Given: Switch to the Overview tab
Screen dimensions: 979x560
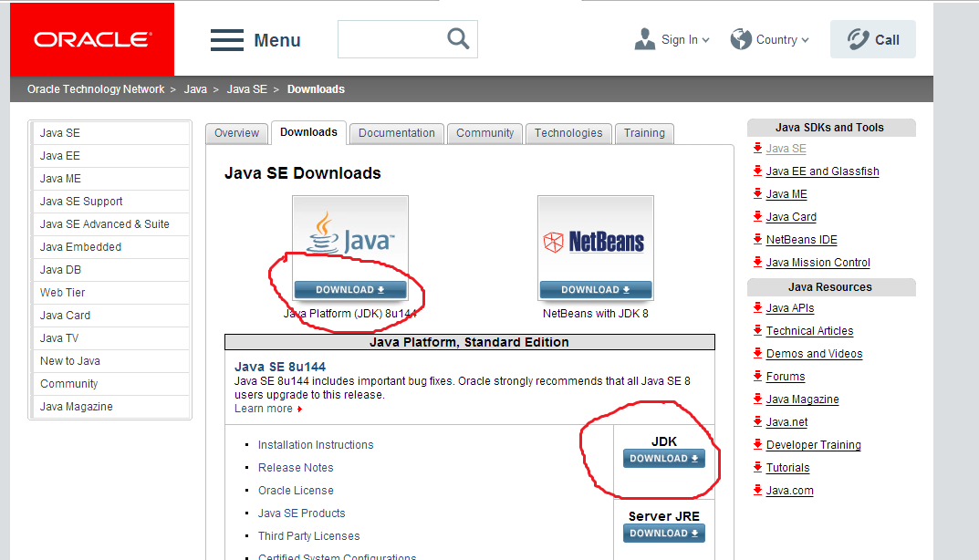Looking at the screenshot, I should click(236, 133).
